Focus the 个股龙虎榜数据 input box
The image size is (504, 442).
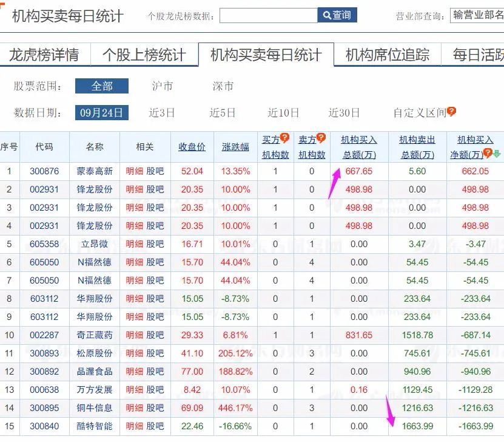click(x=269, y=15)
